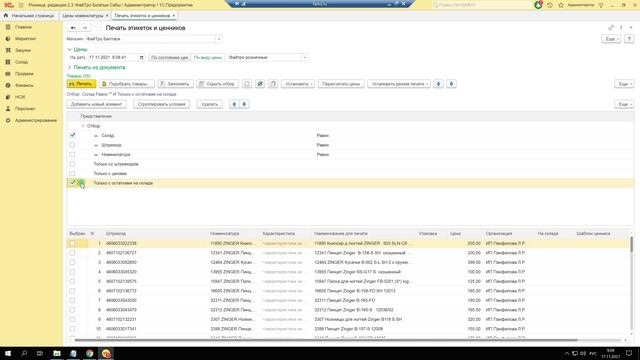Click the Пересчитать цены button
This screenshot has width=640, height=360.
pyautogui.click(x=341, y=84)
